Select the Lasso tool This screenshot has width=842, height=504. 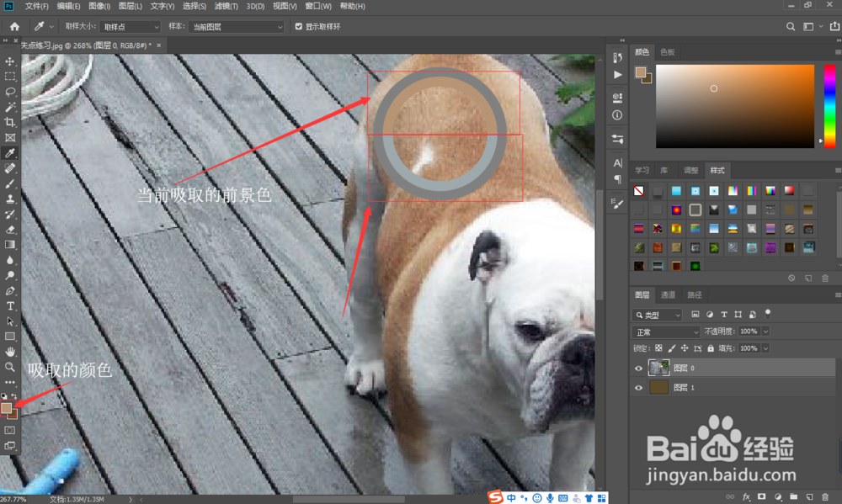coord(9,92)
